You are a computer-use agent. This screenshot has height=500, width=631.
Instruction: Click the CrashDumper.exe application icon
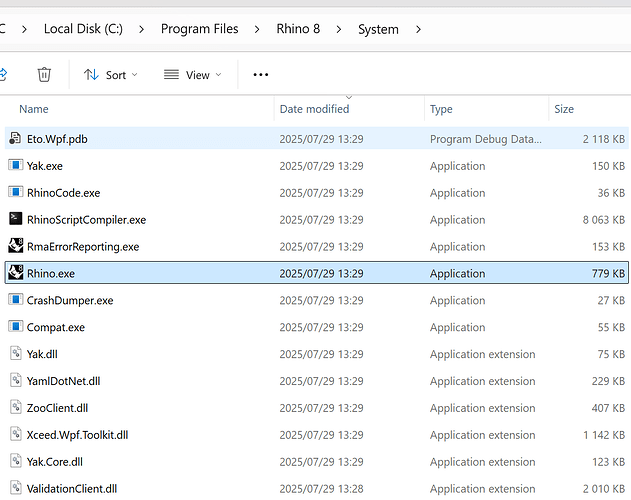(x=15, y=300)
